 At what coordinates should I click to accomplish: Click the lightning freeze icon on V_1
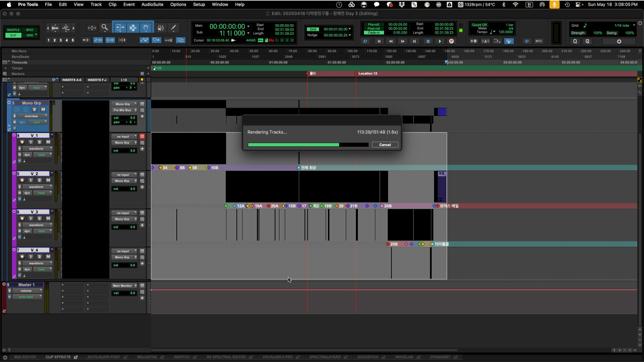[x=19, y=148]
